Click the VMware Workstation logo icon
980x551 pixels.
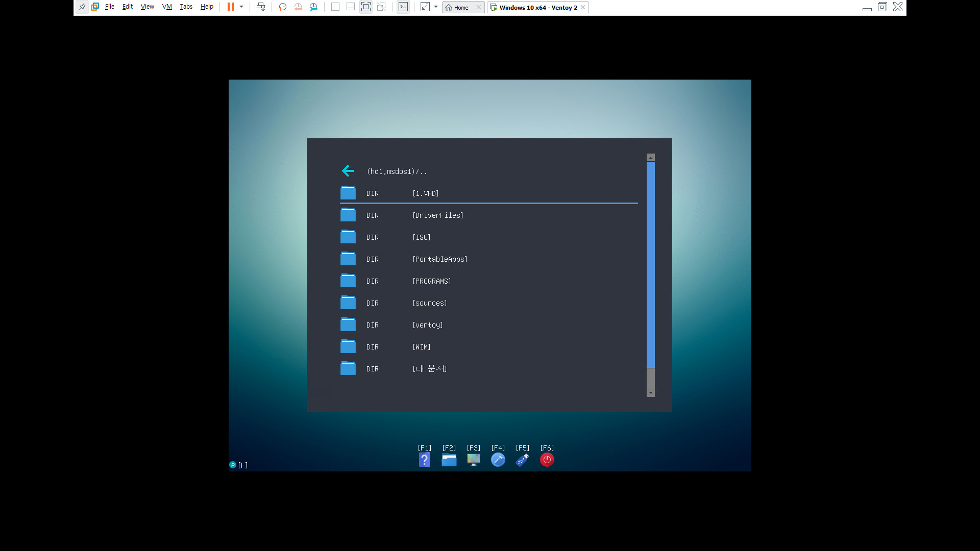click(x=95, y=7)
